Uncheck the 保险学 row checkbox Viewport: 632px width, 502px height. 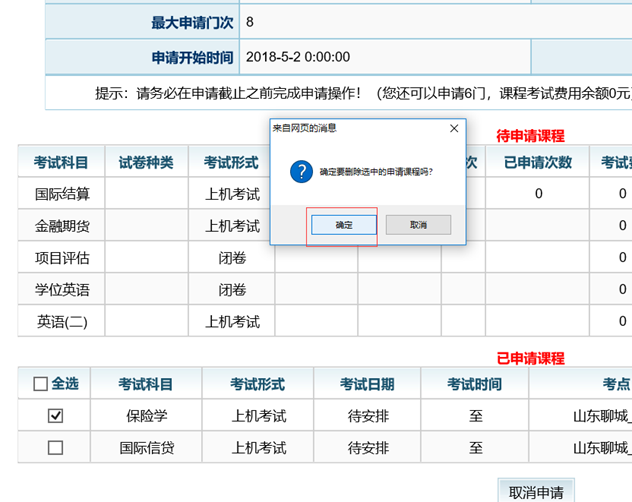coord(56,416)
